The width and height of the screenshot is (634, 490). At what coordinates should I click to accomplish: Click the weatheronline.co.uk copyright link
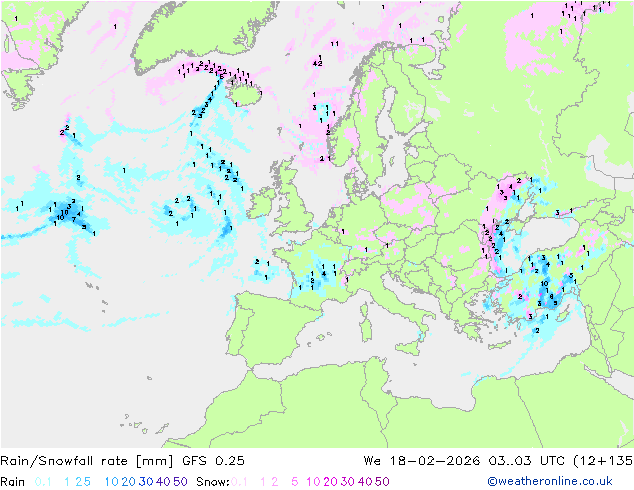click(550, 481)
